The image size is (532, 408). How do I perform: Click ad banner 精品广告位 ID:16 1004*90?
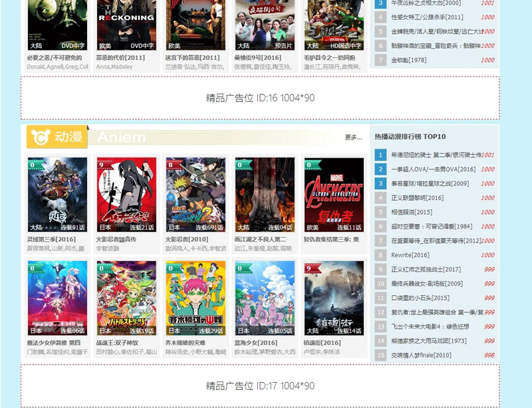[260, 98]
